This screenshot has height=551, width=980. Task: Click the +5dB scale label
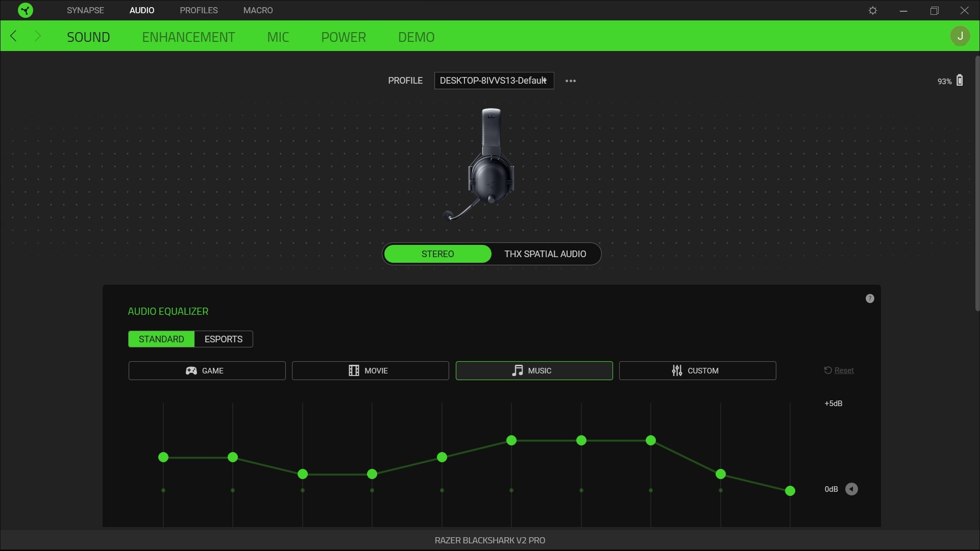point(834,404)
